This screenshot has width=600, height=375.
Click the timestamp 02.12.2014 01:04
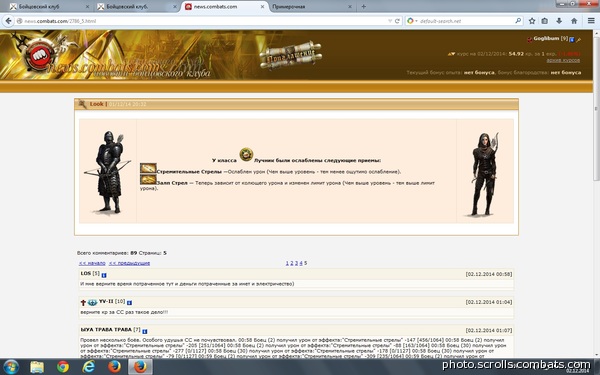pos(489,302)
